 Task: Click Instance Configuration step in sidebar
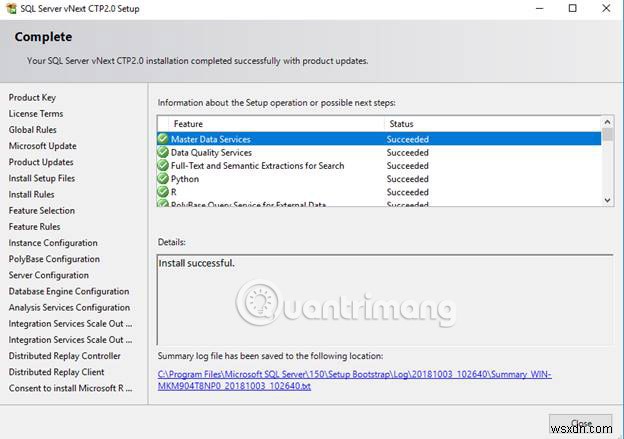(x=53, y=243)
